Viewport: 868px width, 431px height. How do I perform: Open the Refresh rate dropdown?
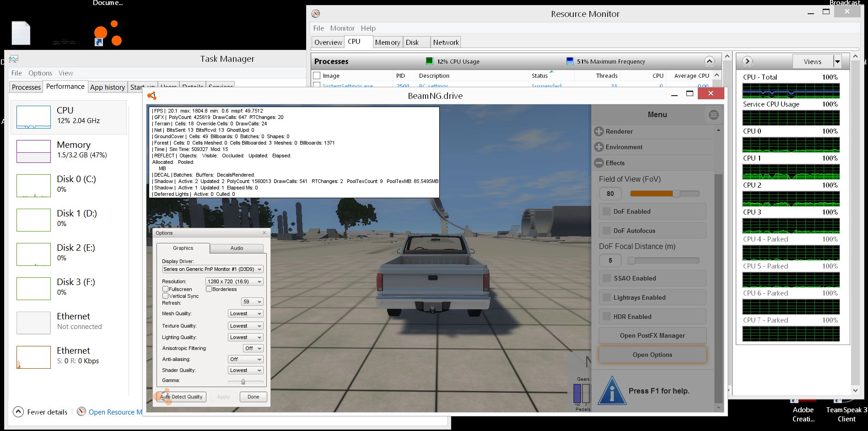pyautogui.click(x=252, y=302)
